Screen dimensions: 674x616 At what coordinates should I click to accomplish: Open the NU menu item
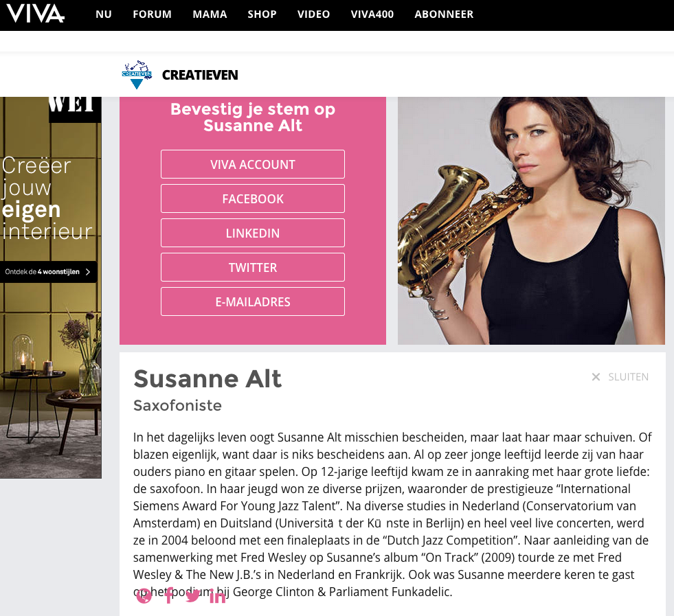tap(104, 14)
